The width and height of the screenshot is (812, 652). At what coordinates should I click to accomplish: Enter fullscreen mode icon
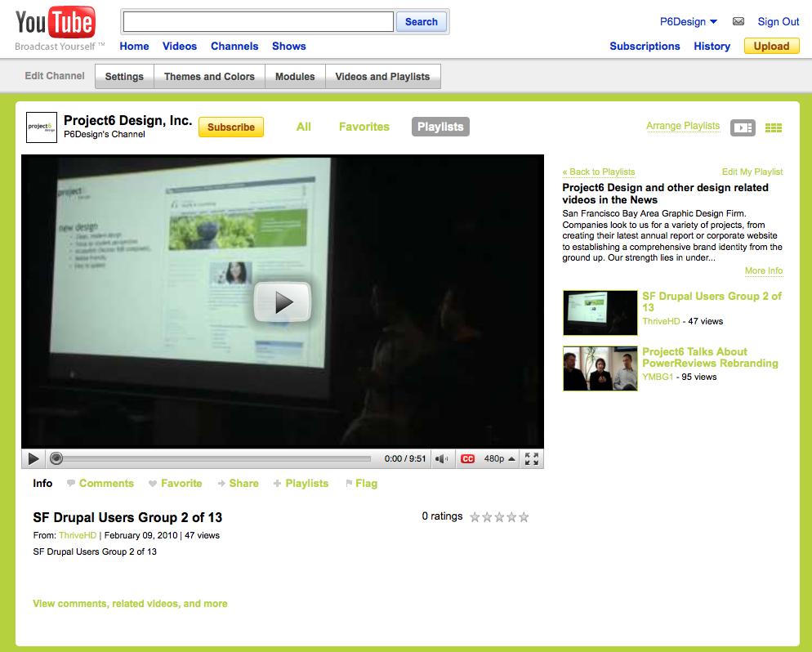click(531, 459)
